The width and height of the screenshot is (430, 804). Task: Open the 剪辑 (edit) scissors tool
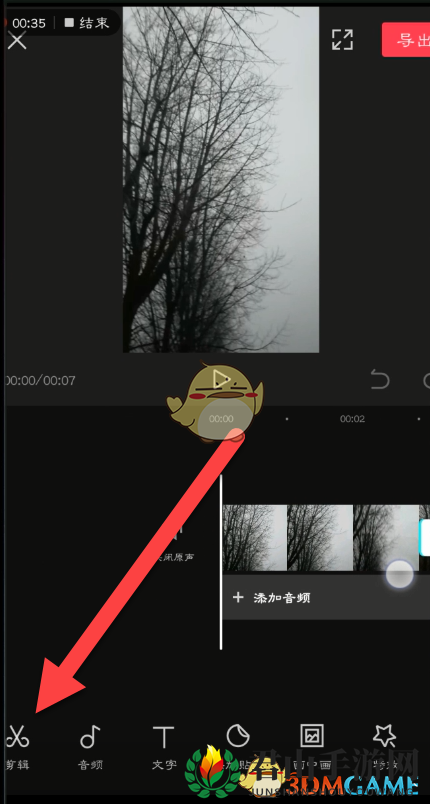click(x=17, y=746)
